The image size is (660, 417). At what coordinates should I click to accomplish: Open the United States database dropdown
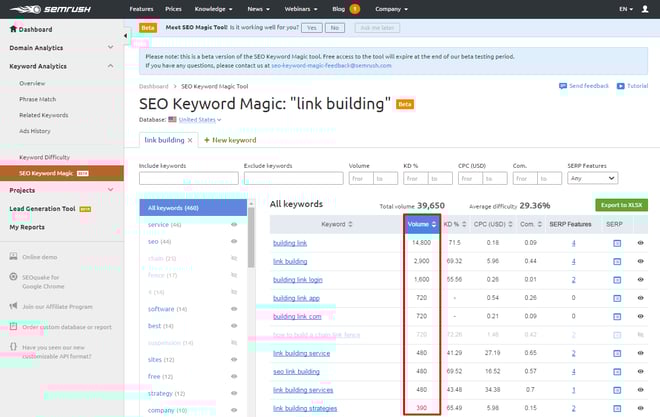click(200, 120)
